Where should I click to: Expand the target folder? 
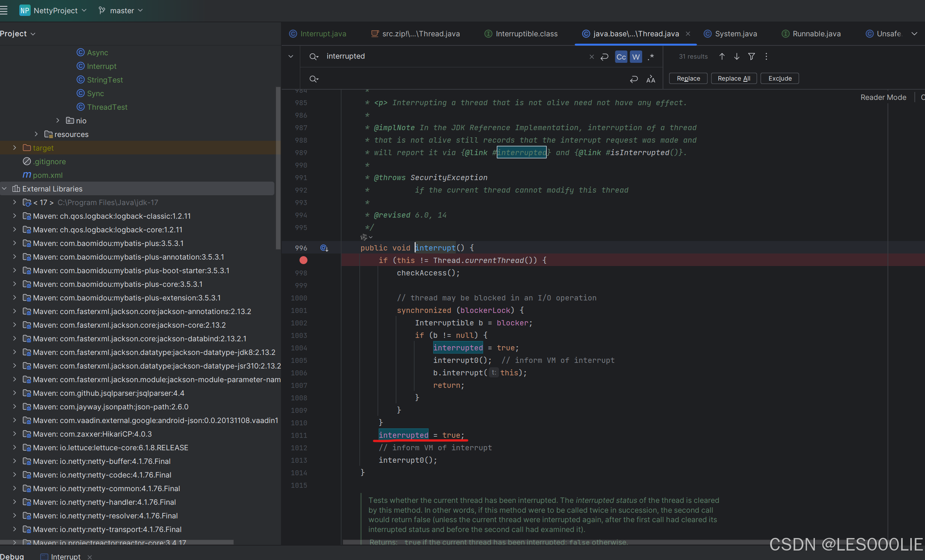point(14,148)
